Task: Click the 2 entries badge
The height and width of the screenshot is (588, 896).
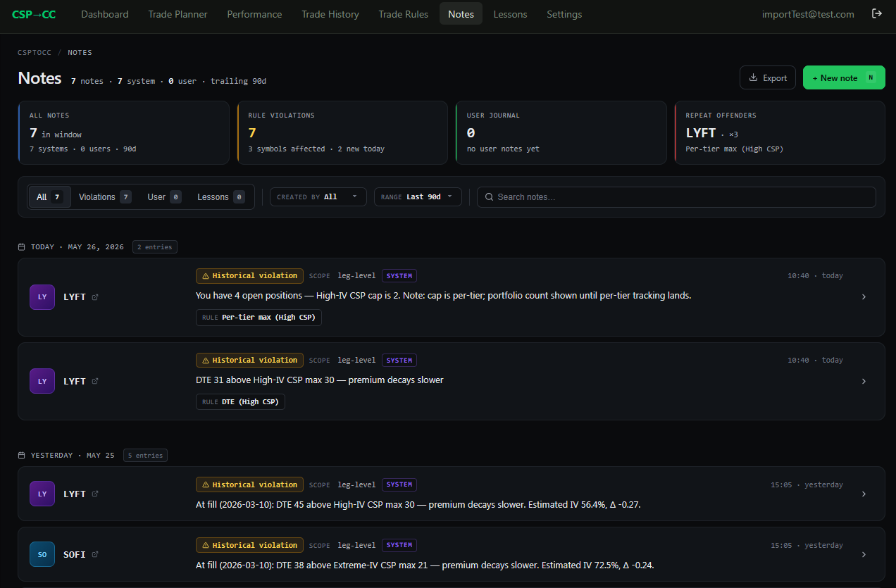Action: (x=155, y=247)
